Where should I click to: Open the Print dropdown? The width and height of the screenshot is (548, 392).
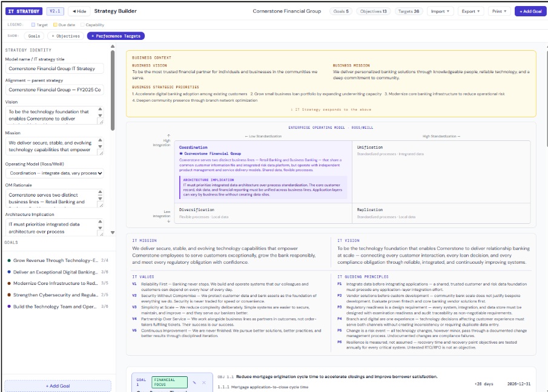point(499,11)
